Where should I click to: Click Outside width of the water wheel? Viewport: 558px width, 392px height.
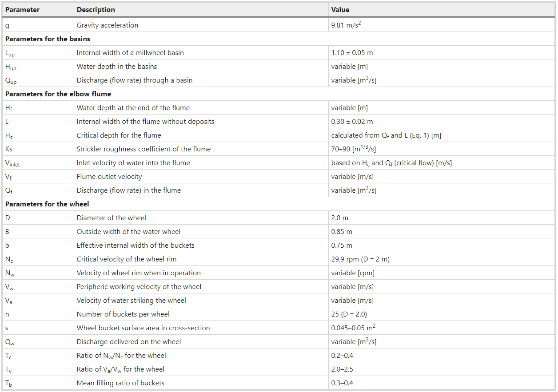129,232
